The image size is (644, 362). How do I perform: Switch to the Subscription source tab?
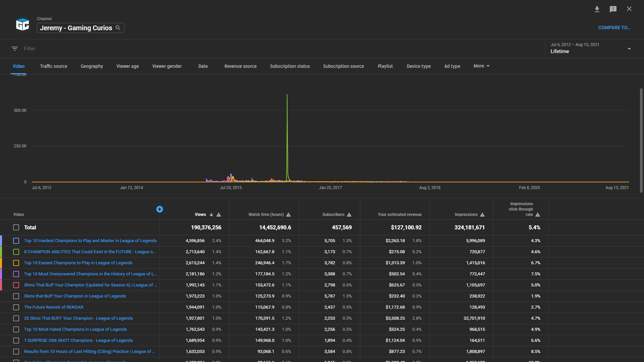(343, 66)
